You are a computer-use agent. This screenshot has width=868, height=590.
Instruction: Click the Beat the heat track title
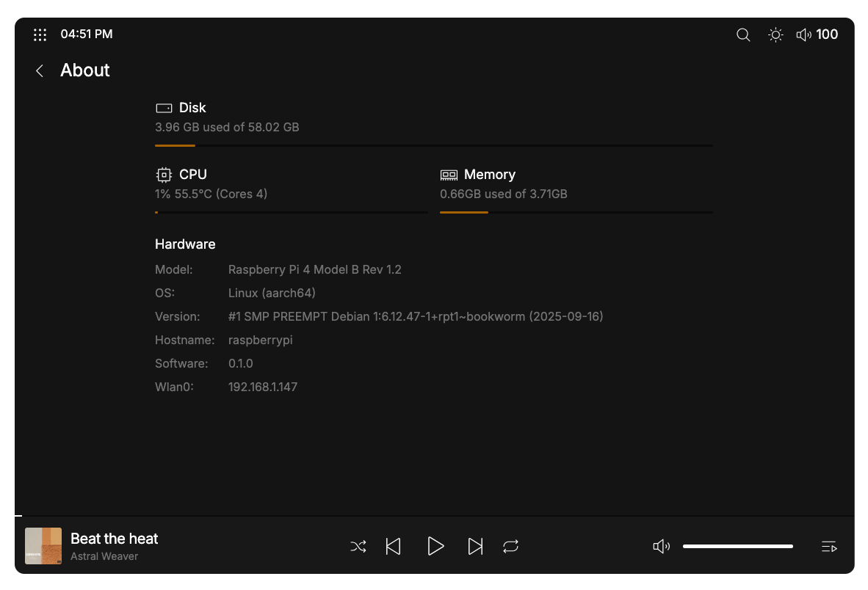(x=115, y=539)
